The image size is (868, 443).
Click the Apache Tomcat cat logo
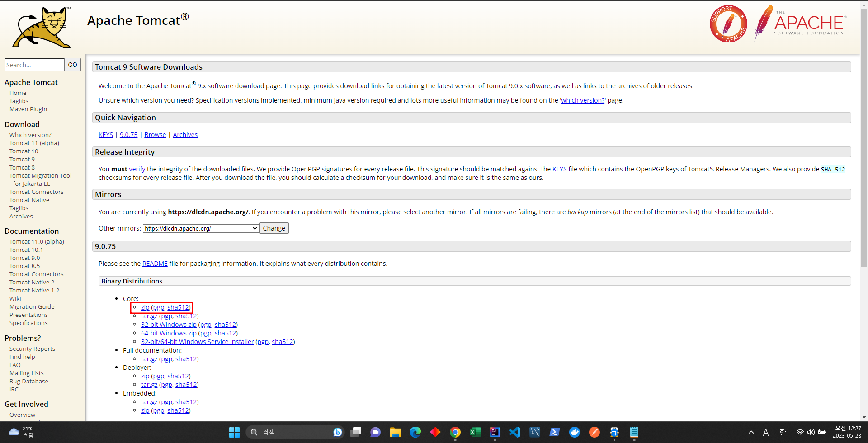(x=42, y=28)
